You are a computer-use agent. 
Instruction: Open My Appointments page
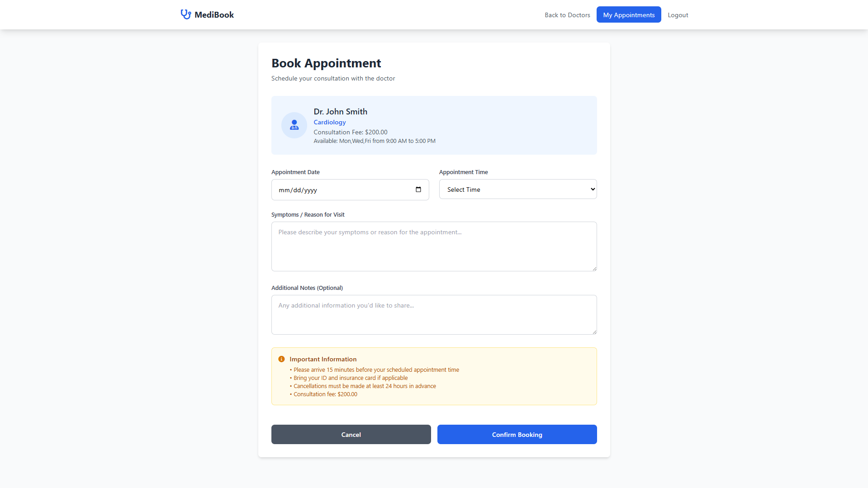tap(628, 15)
